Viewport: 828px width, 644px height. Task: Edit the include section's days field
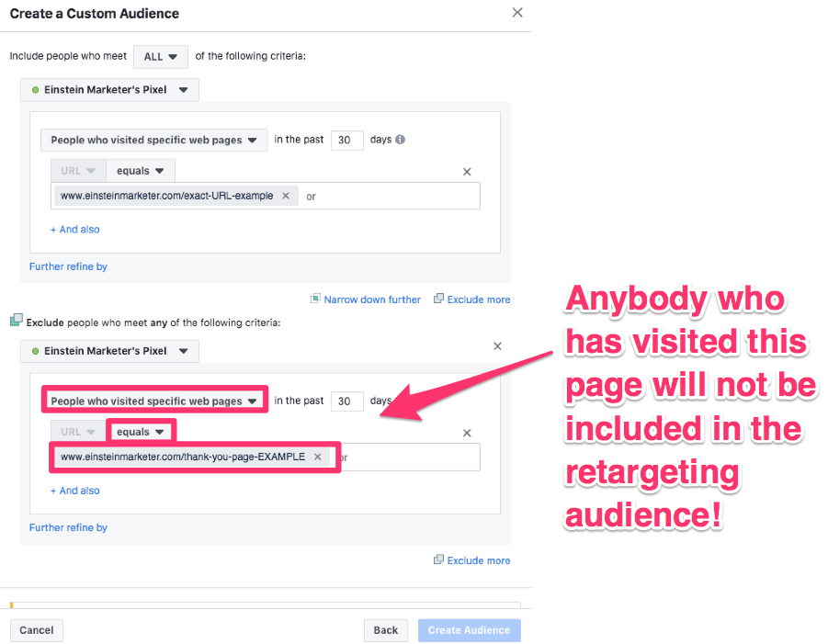tap(347, 140)
